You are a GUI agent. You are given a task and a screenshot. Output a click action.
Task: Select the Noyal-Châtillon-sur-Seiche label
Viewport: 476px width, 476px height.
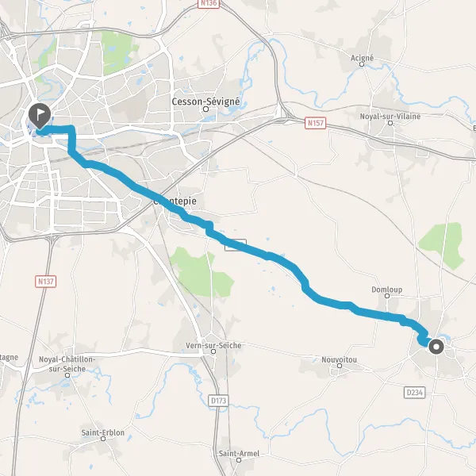(x=67, y=364)
